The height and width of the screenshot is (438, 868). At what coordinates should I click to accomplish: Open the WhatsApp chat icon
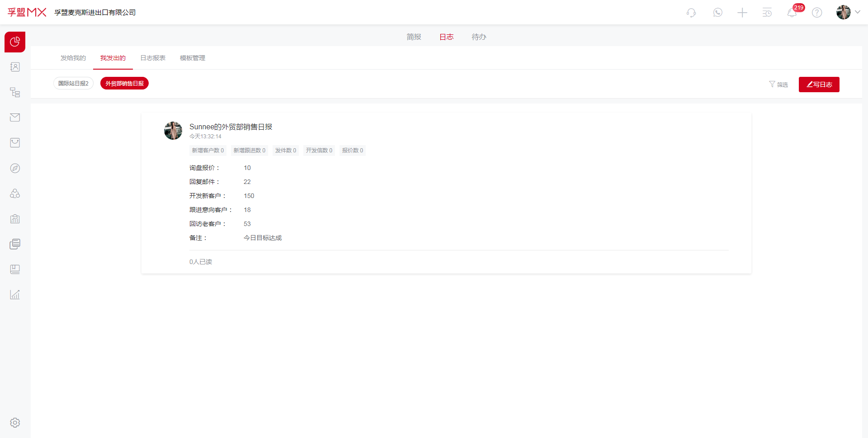click(717, 13)
